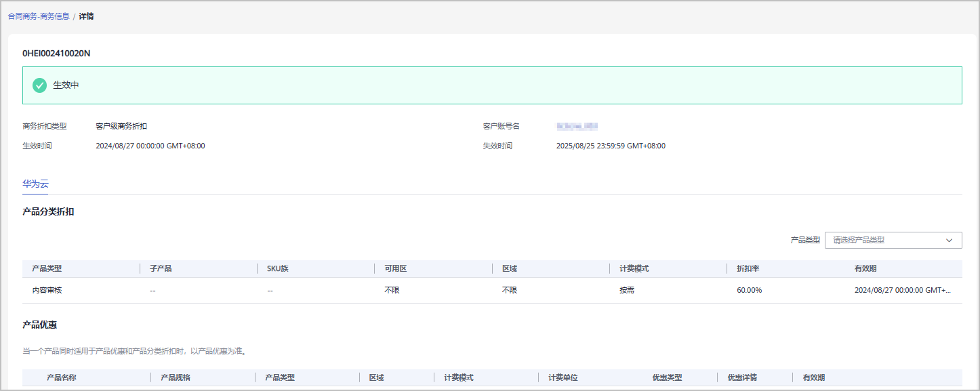Viewport: 980px width, 391px height.
Task: Click the 子产品 column header
Action: click(161, 269)
